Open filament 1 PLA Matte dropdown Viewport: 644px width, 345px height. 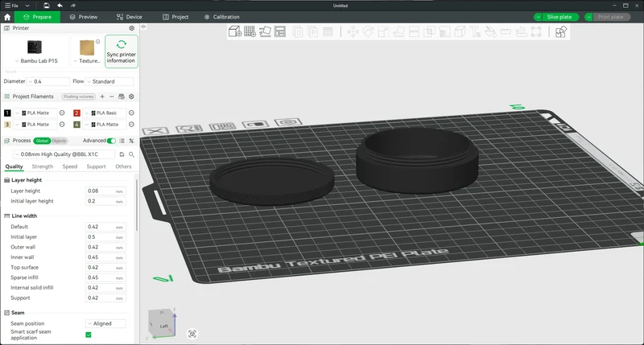[x=35, y=113]
